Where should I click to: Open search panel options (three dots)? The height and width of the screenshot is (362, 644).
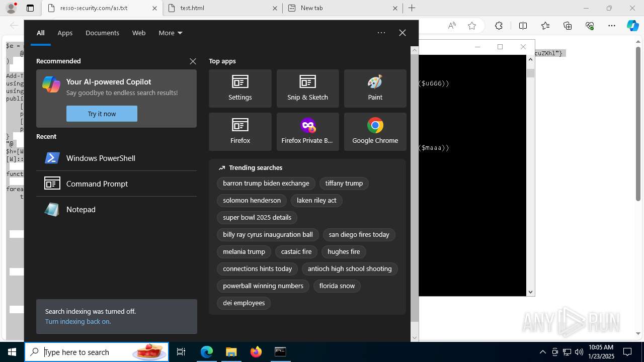click(381, 33)
